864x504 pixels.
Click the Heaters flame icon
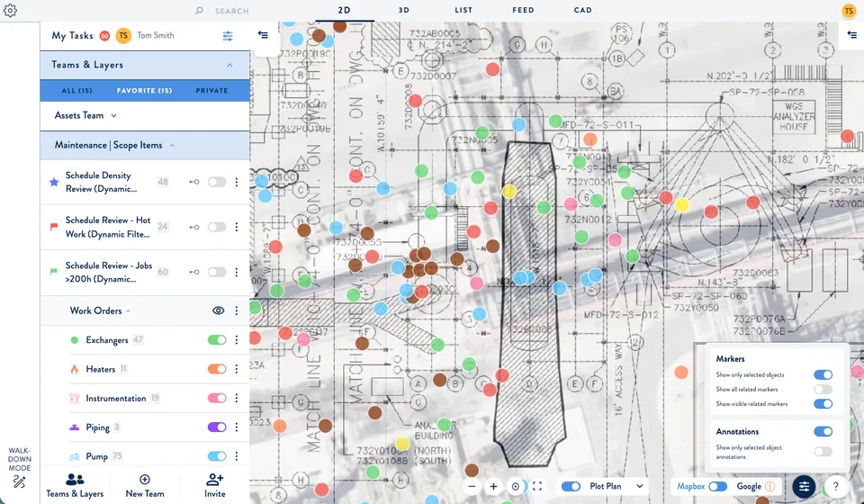coord(75,369)
